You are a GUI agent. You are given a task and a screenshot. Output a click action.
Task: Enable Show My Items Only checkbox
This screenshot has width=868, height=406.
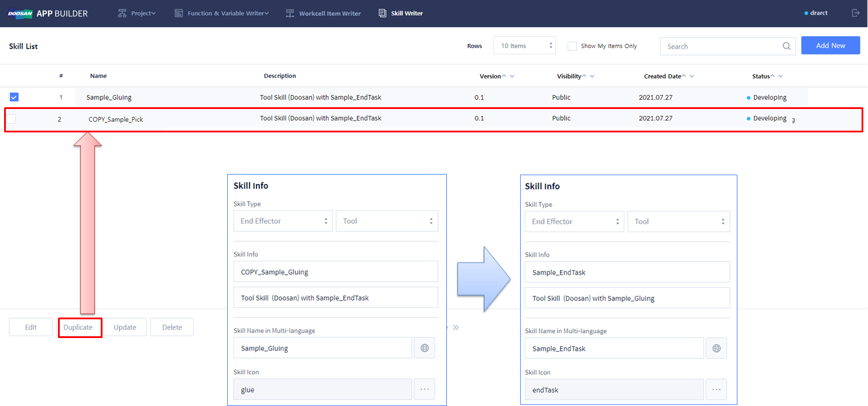pos(572,46)
